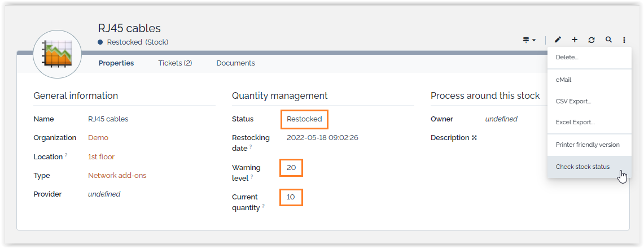Click the Description expand icon

pos(475,138)
